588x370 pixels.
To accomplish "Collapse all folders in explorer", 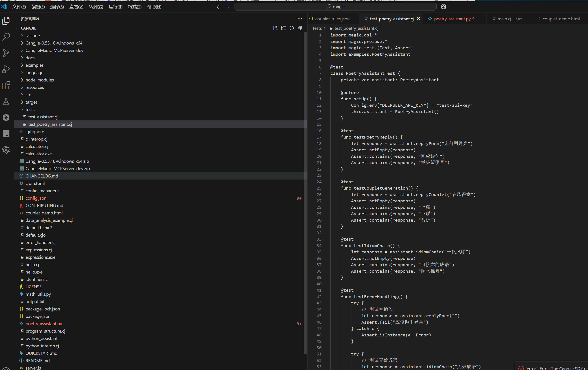I will point(300,28).
